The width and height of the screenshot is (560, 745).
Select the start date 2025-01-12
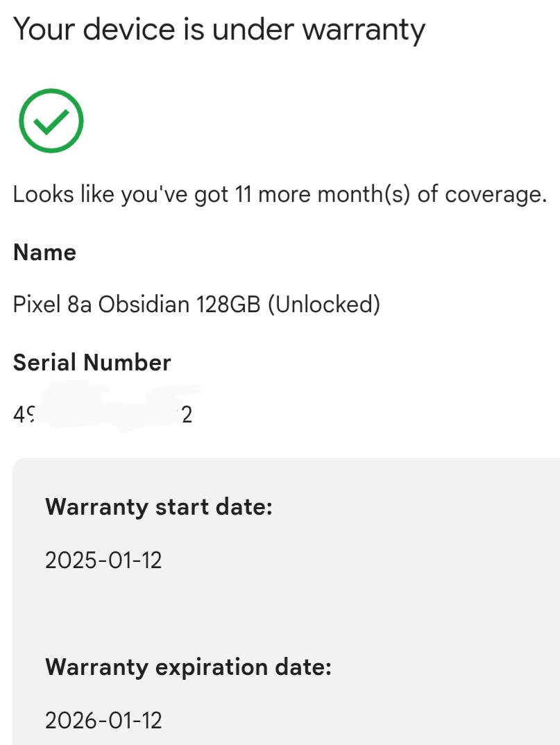[x=103, y=560]
